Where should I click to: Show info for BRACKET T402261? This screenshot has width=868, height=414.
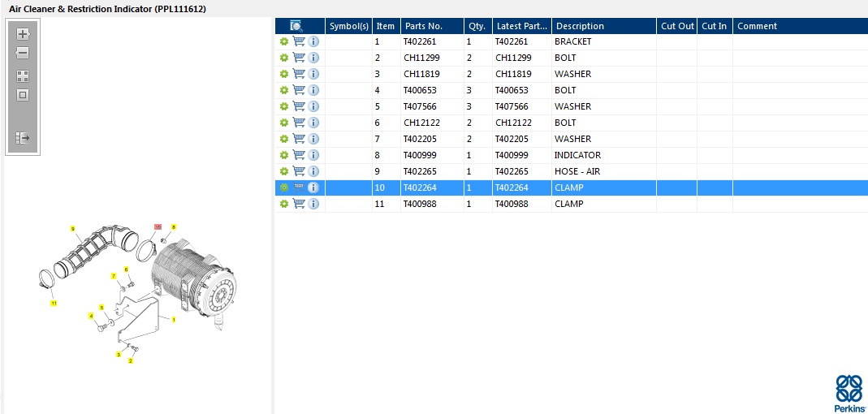pyautogui.click(x=313, y=41)
